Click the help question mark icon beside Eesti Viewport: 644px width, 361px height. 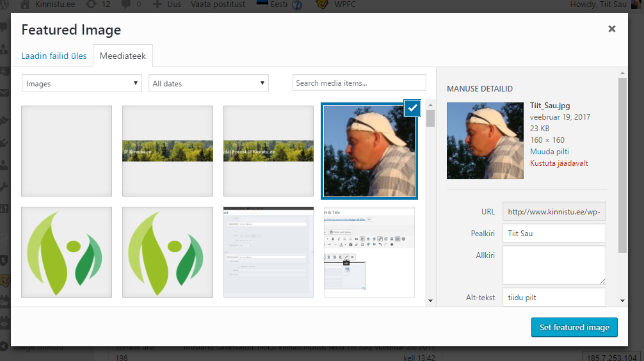(296, 5)
